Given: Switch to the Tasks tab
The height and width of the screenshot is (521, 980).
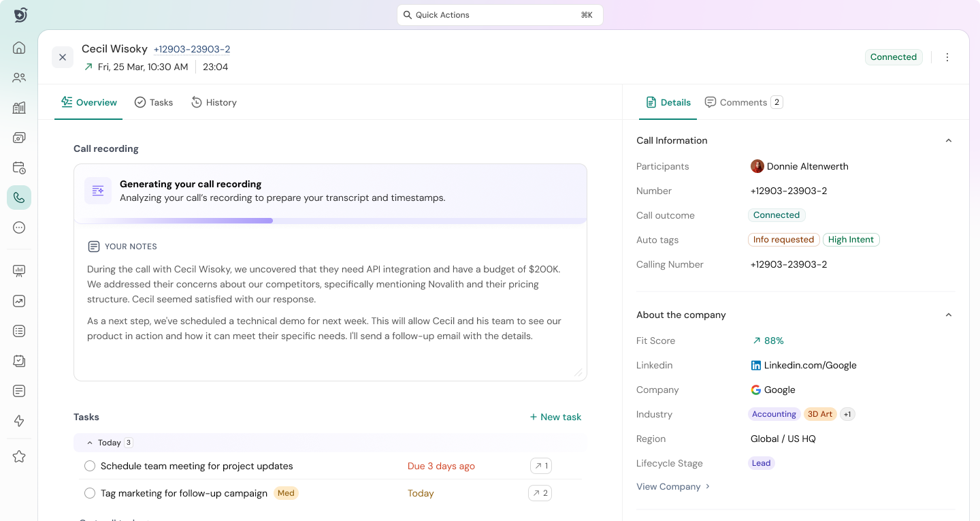Looking at the screenshot, I should [x=154, y=102].
